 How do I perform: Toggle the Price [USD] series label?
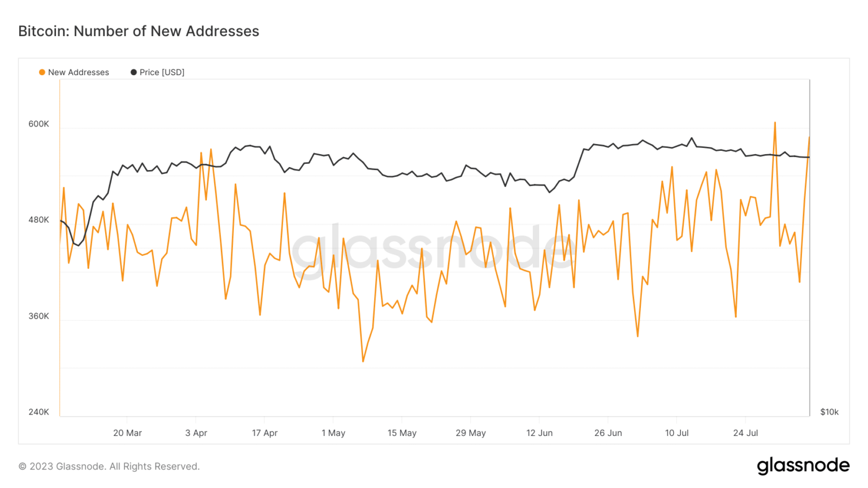(162, 72)
